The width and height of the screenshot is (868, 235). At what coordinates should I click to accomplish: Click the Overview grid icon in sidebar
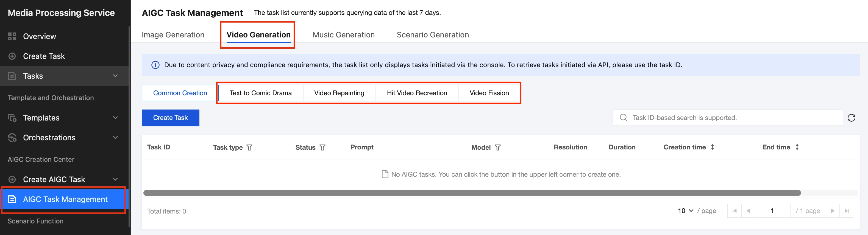[x=12, y=37]
